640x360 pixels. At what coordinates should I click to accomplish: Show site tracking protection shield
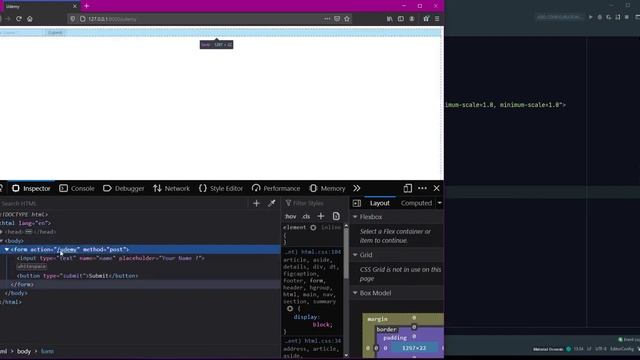pos(73,19)
